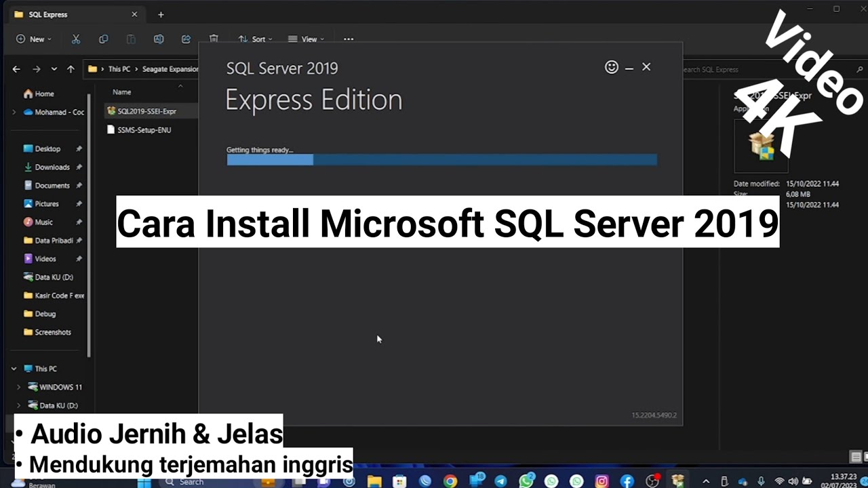
Task: Switch to details view layout icon
Action: click(x=856, y=457)
